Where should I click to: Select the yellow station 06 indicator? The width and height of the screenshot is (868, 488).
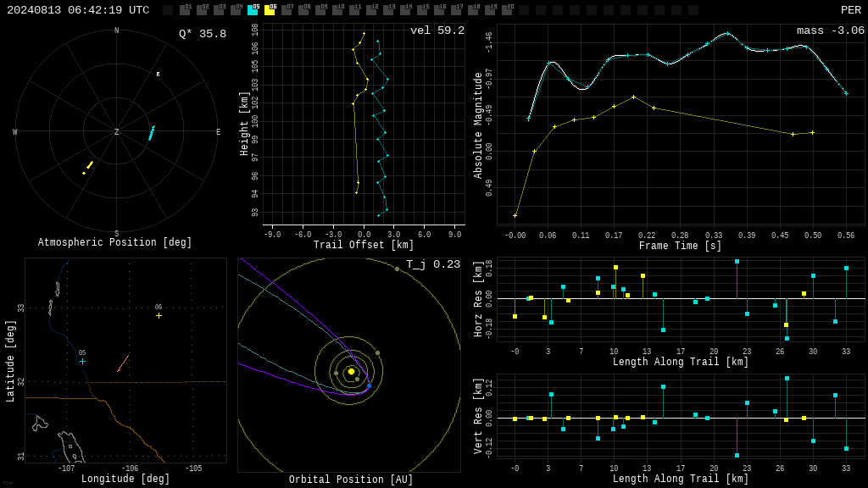tap(270, 10)
